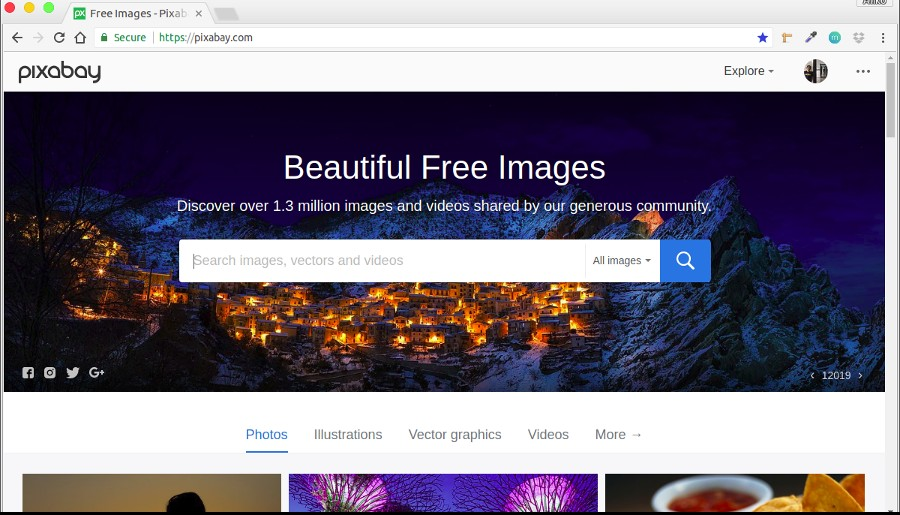Click the teal round extension icon
This screenshot has height=515, width=900.
pyautogui.click(x=835, y=38)
